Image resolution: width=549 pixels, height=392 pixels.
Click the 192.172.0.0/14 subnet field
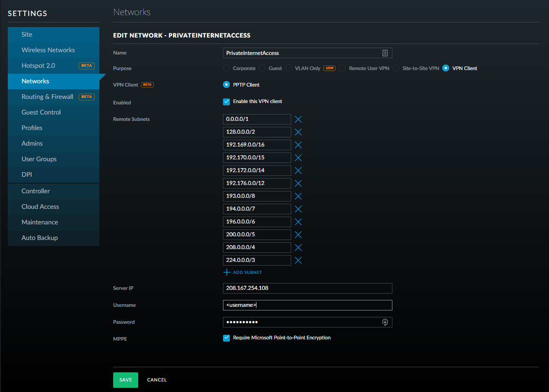(257, 171)
